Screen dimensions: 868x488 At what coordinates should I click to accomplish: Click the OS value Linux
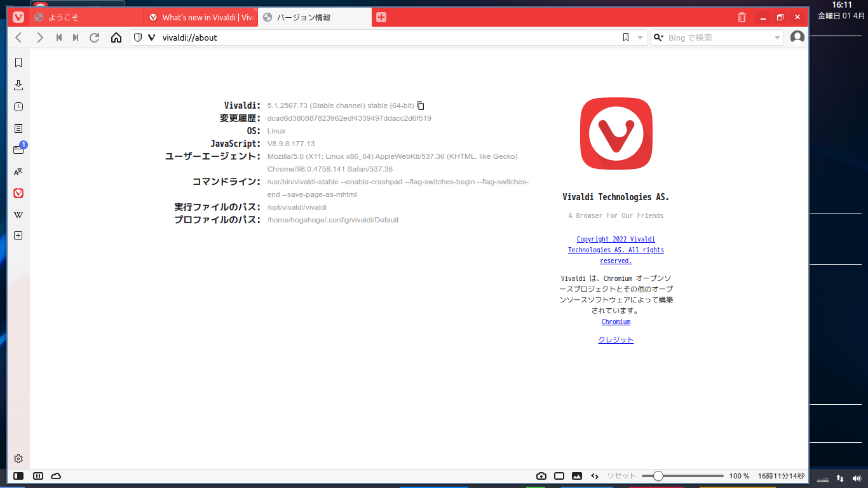[x=276, y=131]
